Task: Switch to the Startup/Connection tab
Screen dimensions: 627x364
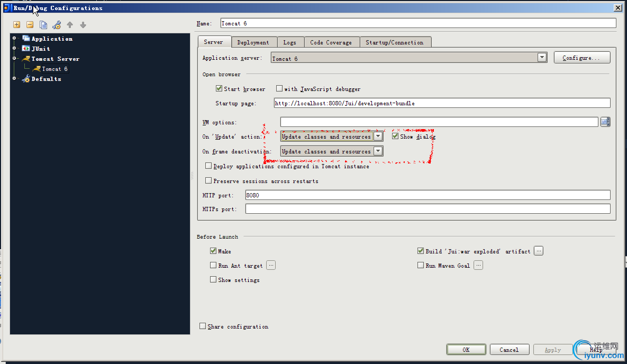Action: (395, 42)
